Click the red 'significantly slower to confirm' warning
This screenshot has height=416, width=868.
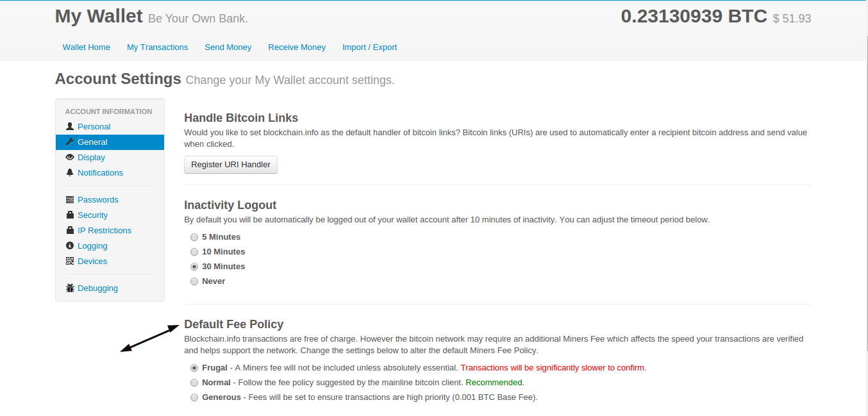click(553, 368)
